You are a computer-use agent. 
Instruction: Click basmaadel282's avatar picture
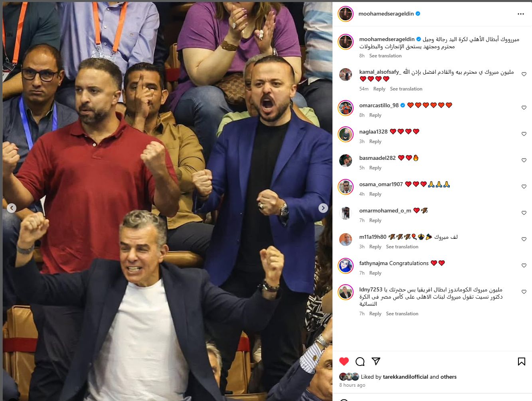[346, 161]
